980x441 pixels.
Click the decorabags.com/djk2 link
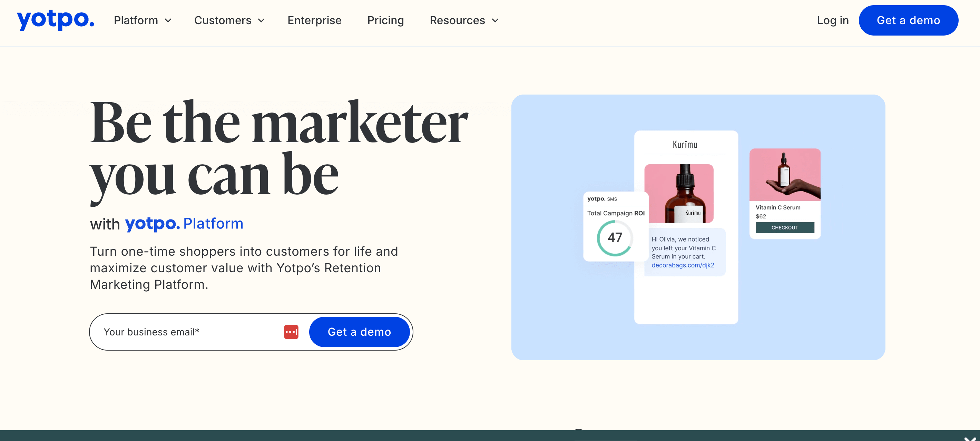tap(683, 265)
